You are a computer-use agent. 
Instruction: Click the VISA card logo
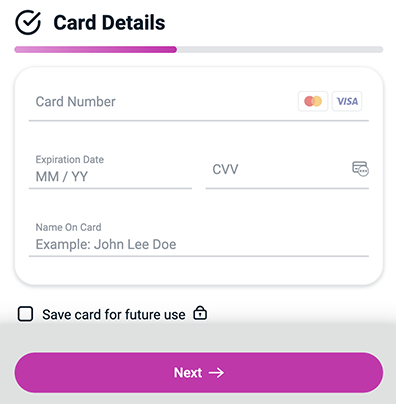[347, 101]
